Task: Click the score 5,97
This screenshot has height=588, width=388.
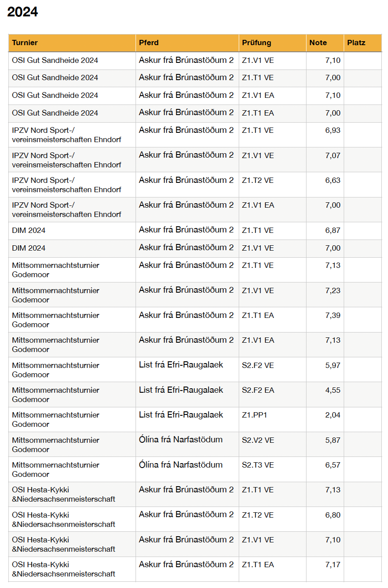Action: pos(333,366)
